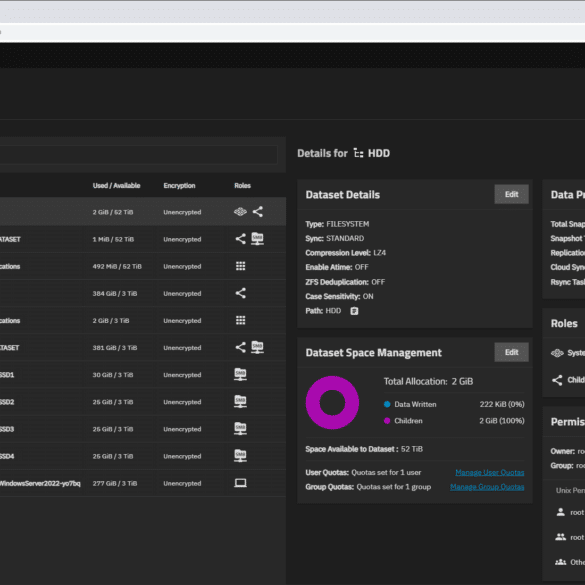This screenshot has height=585, width=585.
Task: Click apps grid icon in the 492 MiB row
Action: (241, 266)
